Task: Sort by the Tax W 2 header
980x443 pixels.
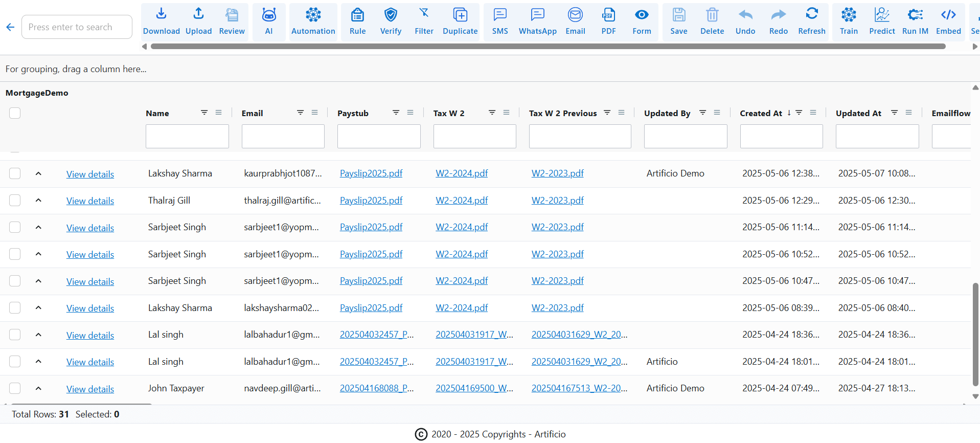Action: click(x=449, y=114)
